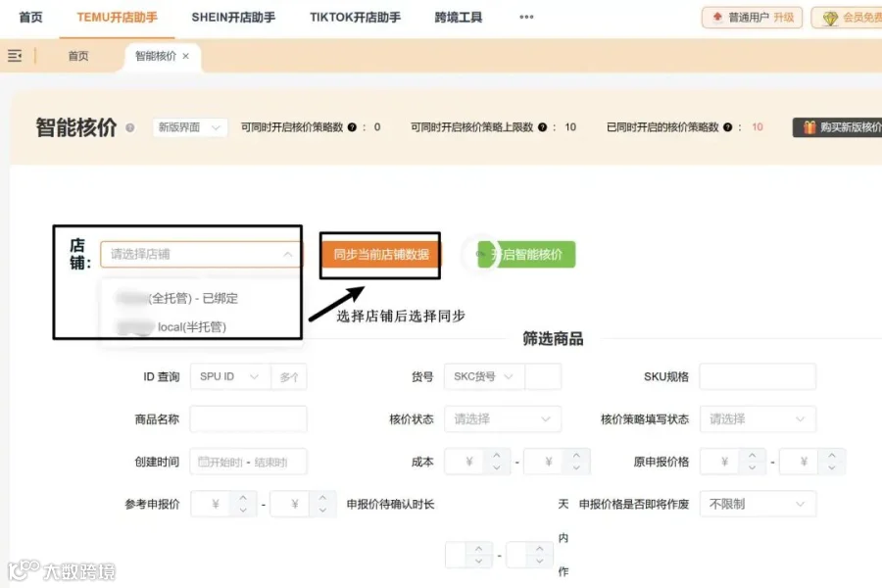Open TEMU开店助手 menu
This screenshot has height=588, width=882.
(117, 18)
